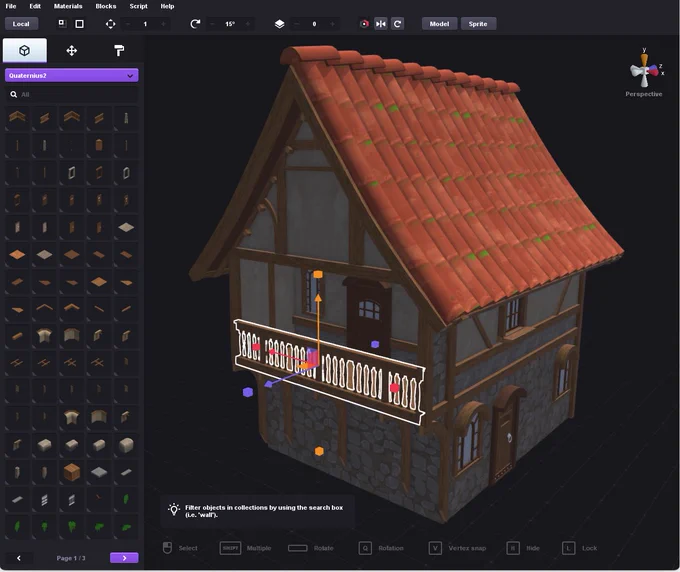Viewport: 680px width, 572px height.
Task: Go to next page with purple arrow
Action: [124, 558]
